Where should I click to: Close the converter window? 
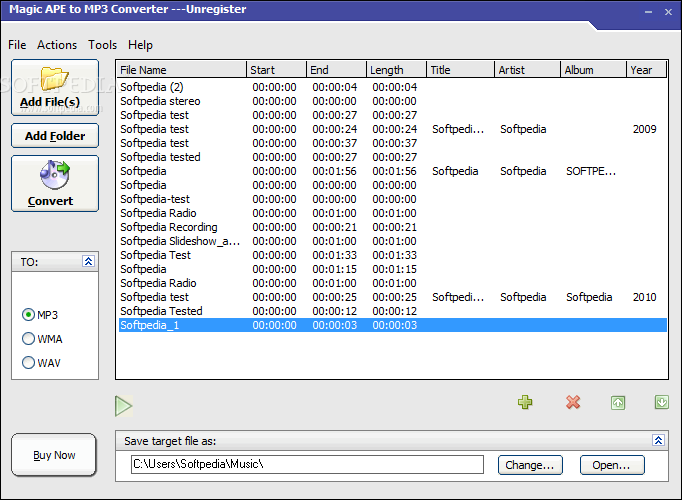pos(669,12)
